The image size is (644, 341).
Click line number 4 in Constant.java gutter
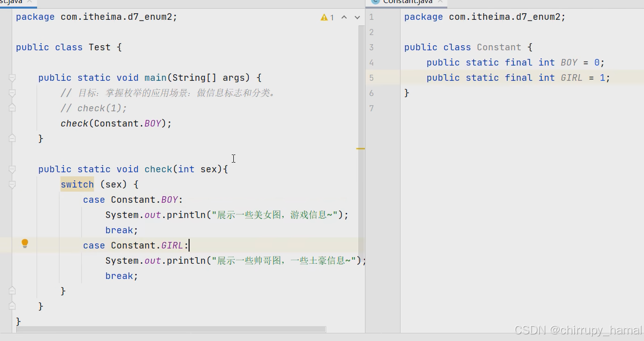(x=371, y=63)
